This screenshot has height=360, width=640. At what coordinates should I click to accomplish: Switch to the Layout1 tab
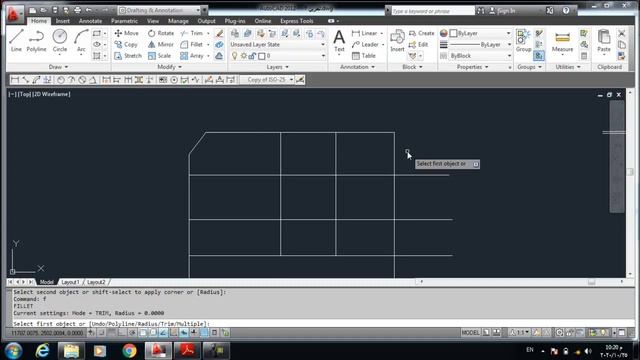click(70, 282)
